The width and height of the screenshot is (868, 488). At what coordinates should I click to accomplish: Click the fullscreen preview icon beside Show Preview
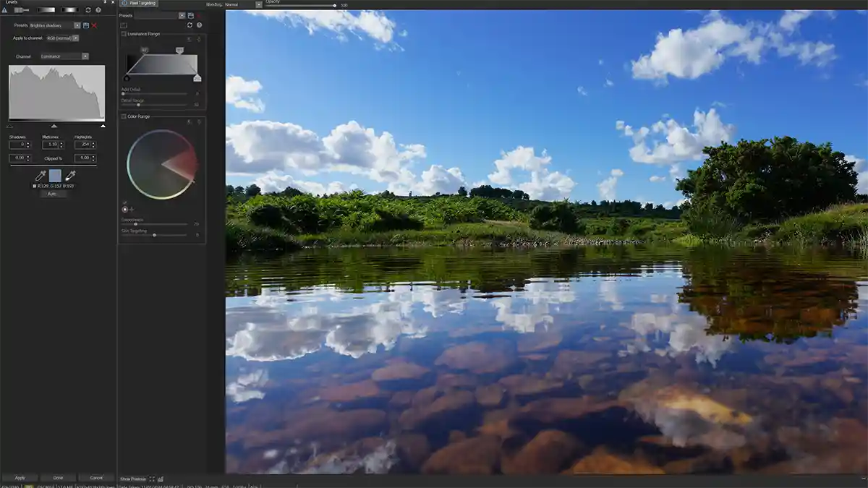coord(152,479)
